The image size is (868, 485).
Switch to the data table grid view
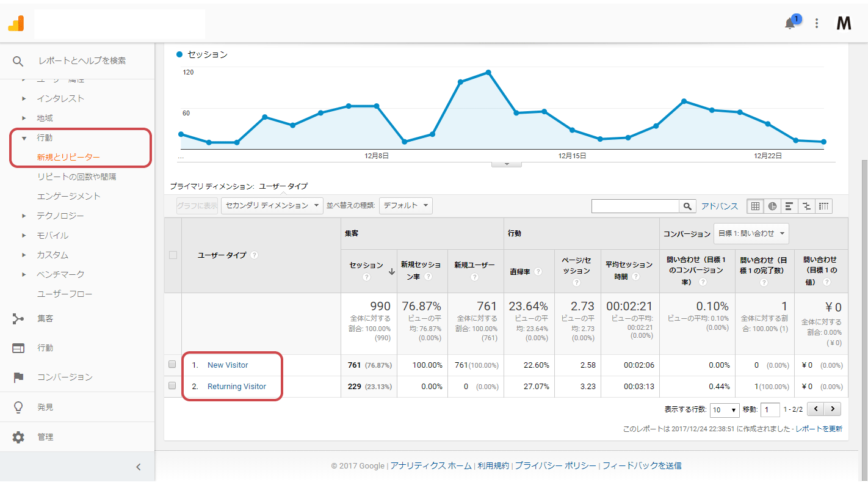pos(756,206)
